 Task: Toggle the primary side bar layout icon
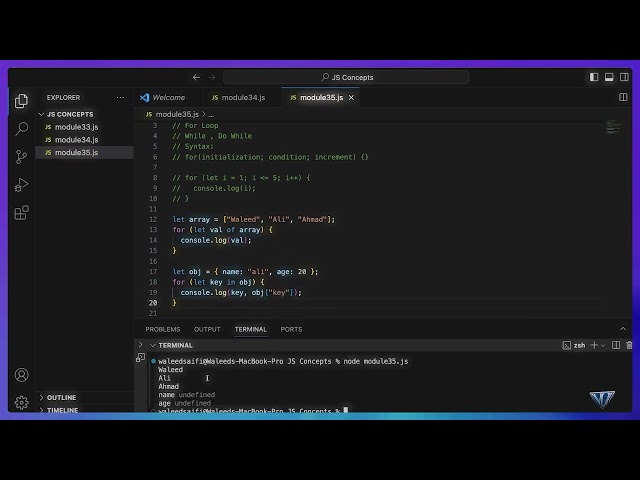[594, 77]
